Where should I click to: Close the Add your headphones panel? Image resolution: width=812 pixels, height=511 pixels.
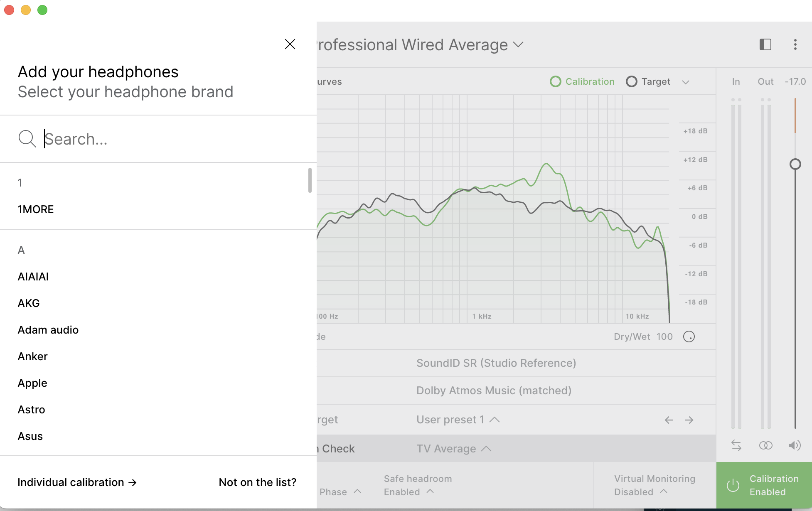point(290,44)
